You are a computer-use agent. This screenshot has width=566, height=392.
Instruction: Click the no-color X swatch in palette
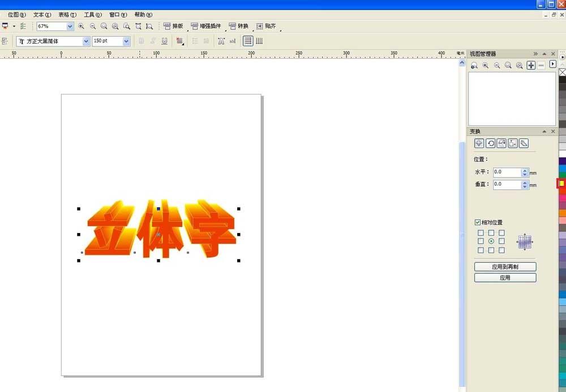(563, 72)
